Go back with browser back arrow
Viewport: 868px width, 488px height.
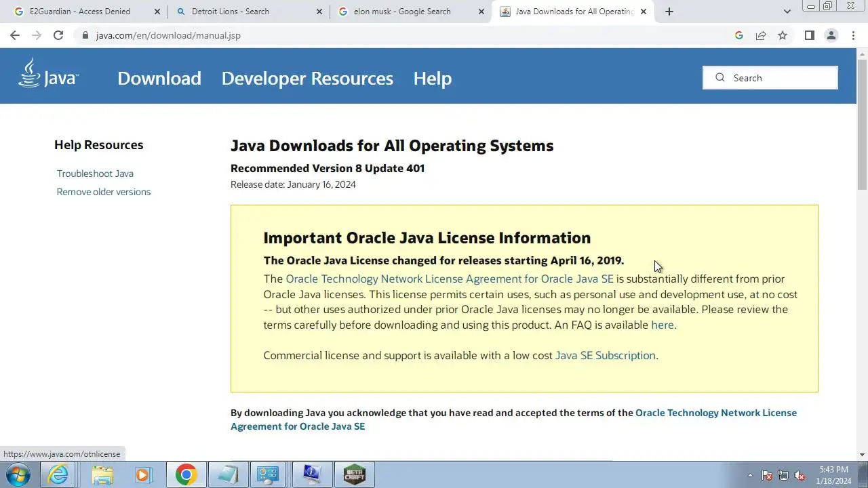(15, 35)
